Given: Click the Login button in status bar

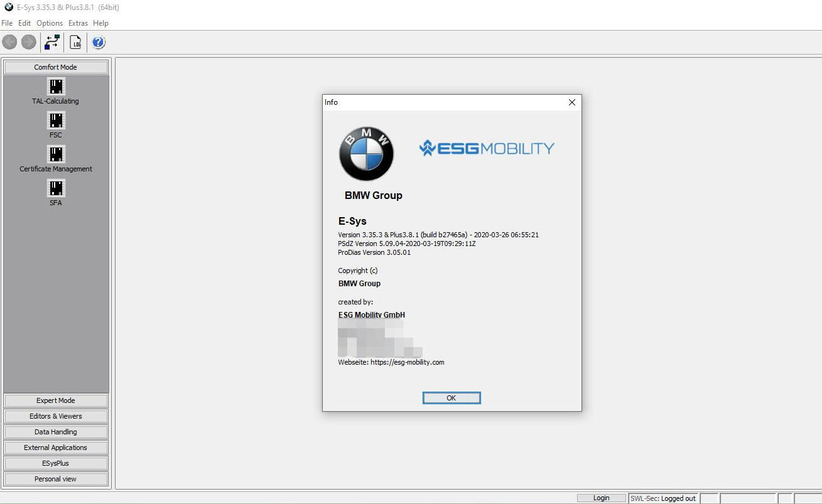Looking at the screenshot, I should click(x=602, y=498).
